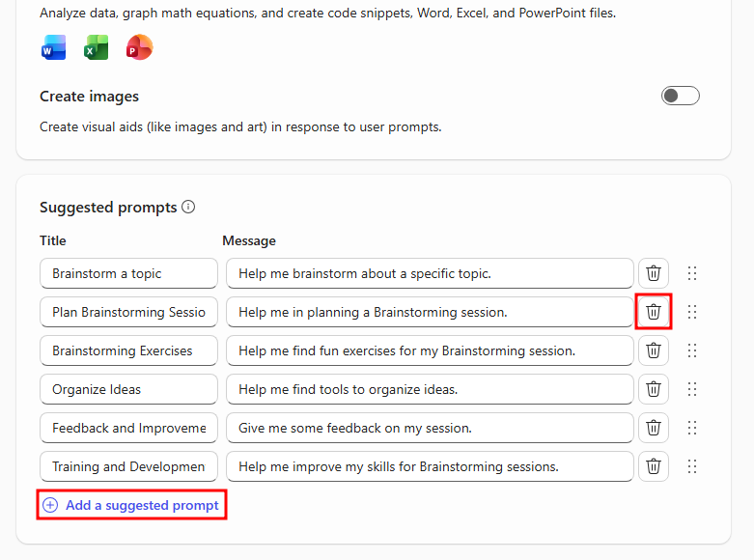This screenshot has height=560, width=754.
Task: Click the Excel app icon
Action: (97, 47)
